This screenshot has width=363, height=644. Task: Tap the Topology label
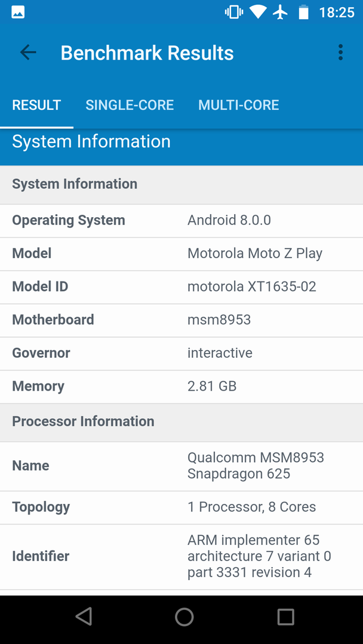[x=41, y=507]
